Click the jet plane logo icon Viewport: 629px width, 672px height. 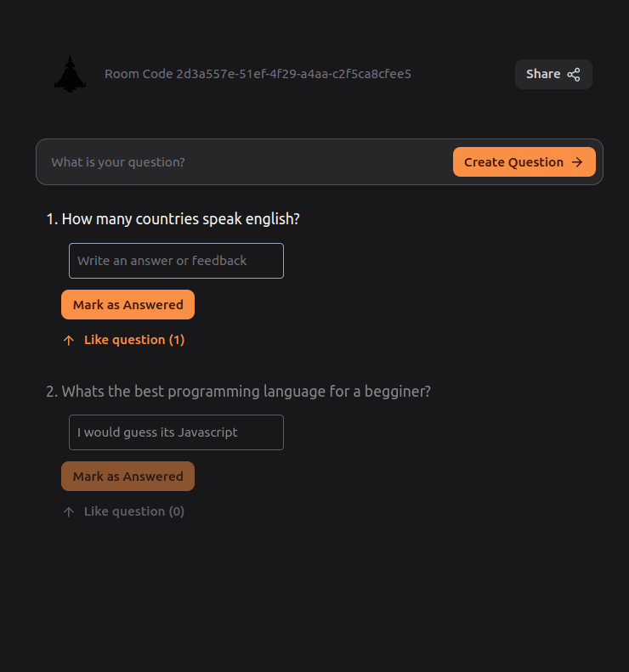(71, 74)
